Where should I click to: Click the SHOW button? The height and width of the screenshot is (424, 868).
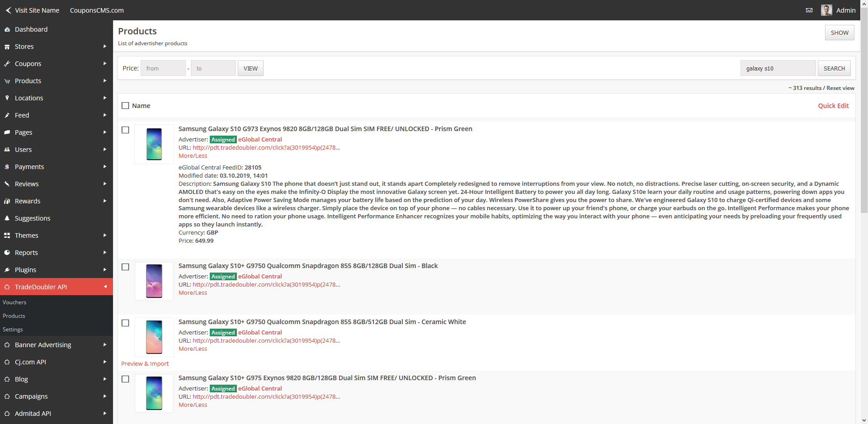point(840,33)
